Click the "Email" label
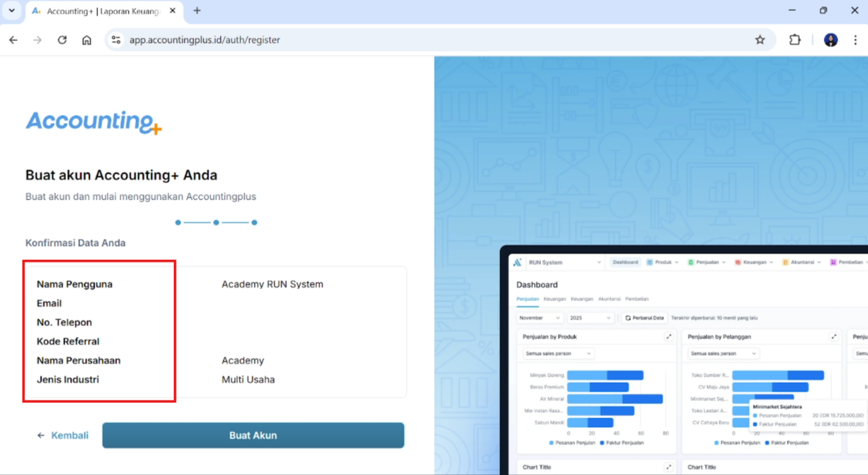 click(x=49, y=303)
